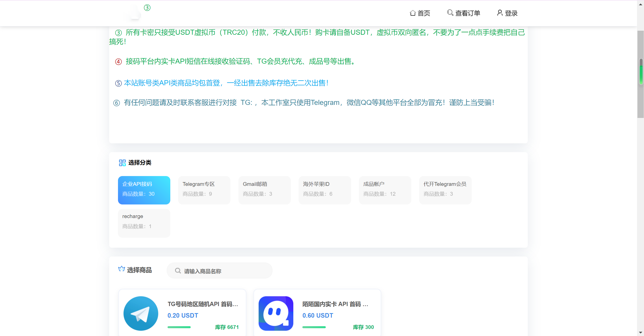The width and height of the screenshot is (644, 336).
Task: Click the Telegram paper-plane product icon
Action: (141, 313)
